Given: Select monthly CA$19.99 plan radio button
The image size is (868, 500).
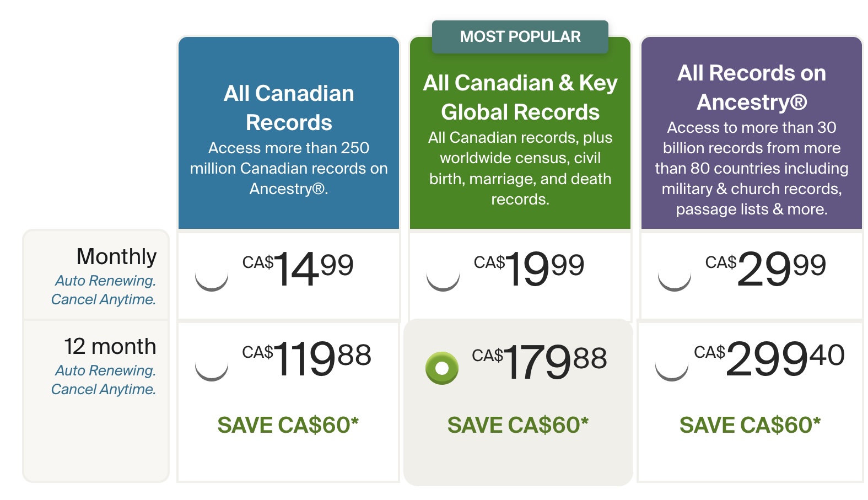Looking at the screenshot, I should click(443, 275).
